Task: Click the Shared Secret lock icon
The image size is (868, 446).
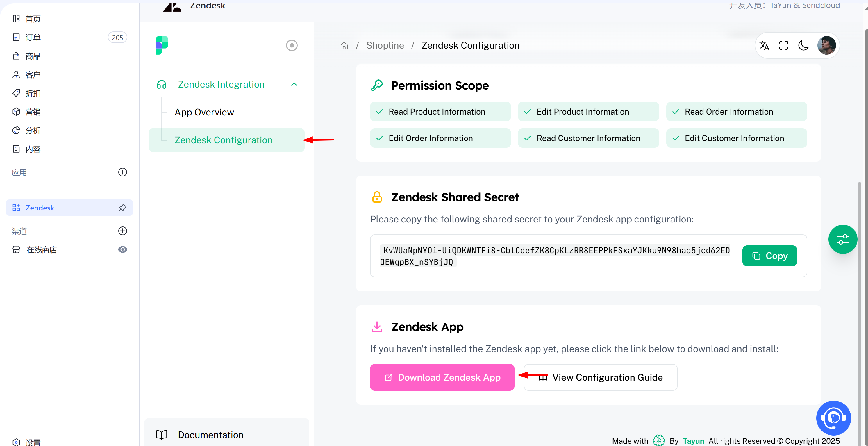Action: [377, 197]
